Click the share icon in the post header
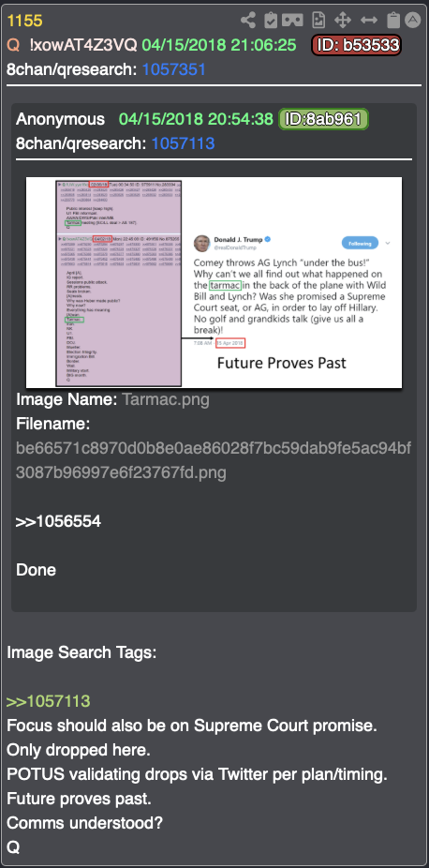The height and width of the screenshot is (868, 429). (248, 21)
